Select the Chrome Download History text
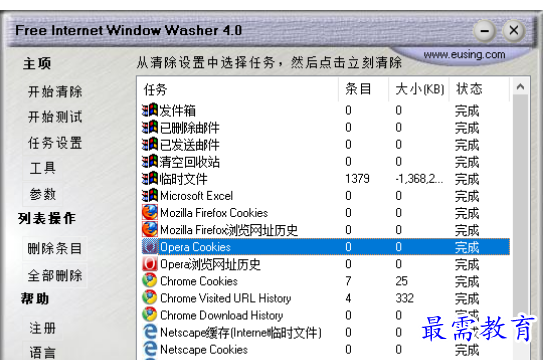Screen dimensions: 543x360 (222, 315)
